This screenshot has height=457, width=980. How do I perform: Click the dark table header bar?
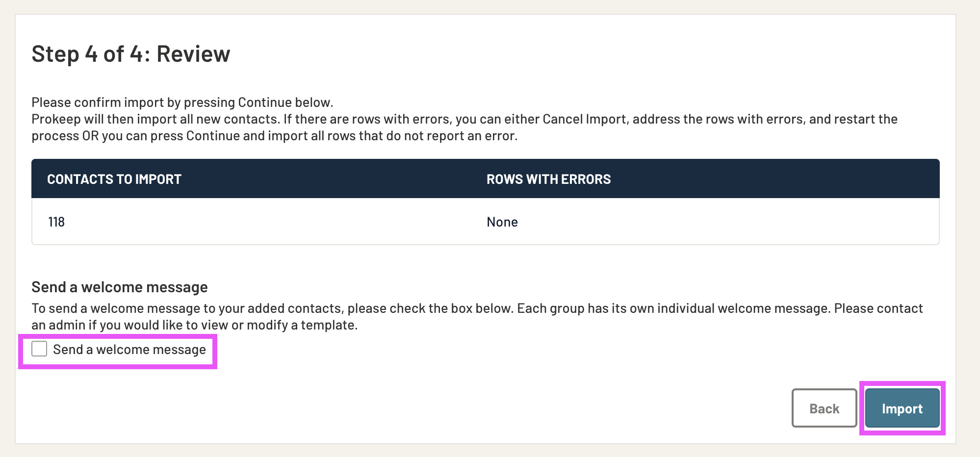pyautogui.click(x=486, y=178)
